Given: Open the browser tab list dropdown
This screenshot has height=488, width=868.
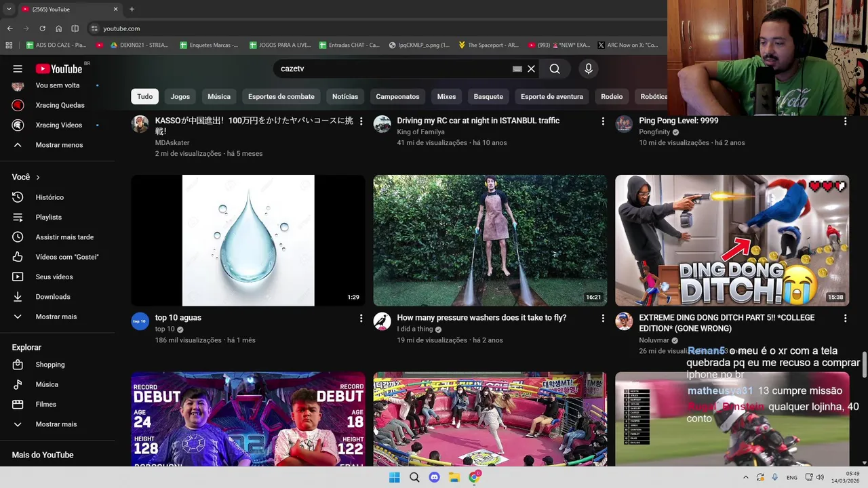Looking at the screenshot, I should tap(9, 9).
